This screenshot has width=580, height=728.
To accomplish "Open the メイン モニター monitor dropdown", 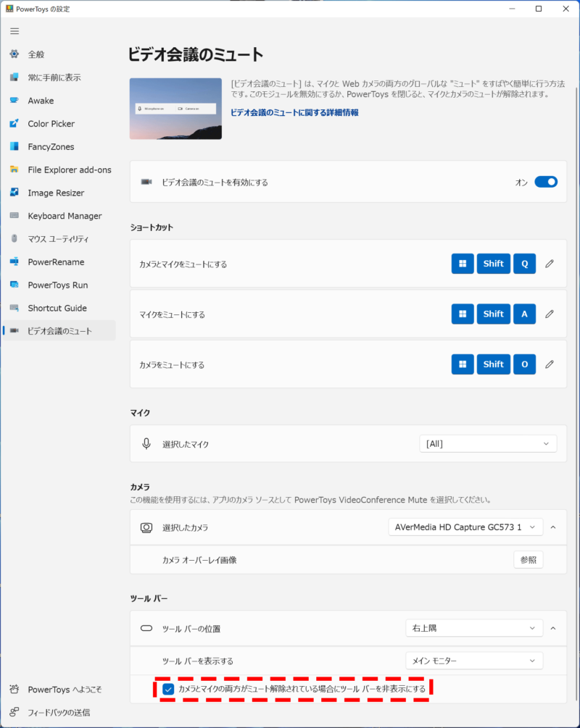I will click(x=474, y=661).
